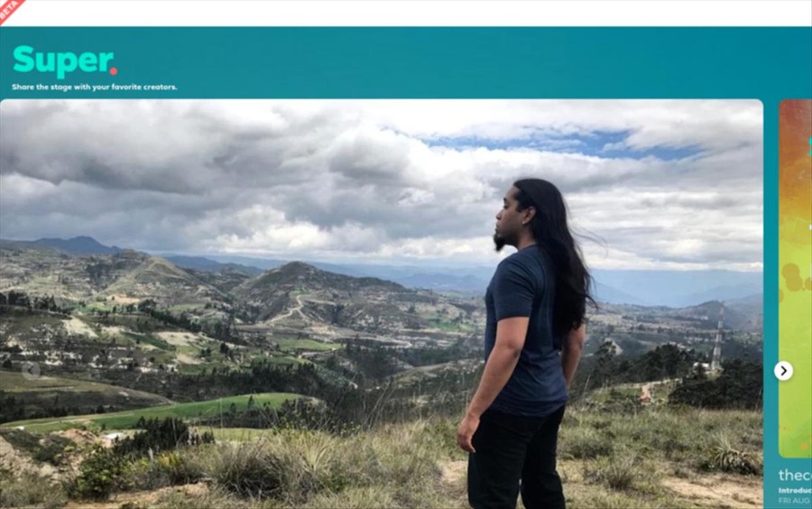The image size is (812, 509).
Task: Click the red dot after Super
Action: (114, 71)
